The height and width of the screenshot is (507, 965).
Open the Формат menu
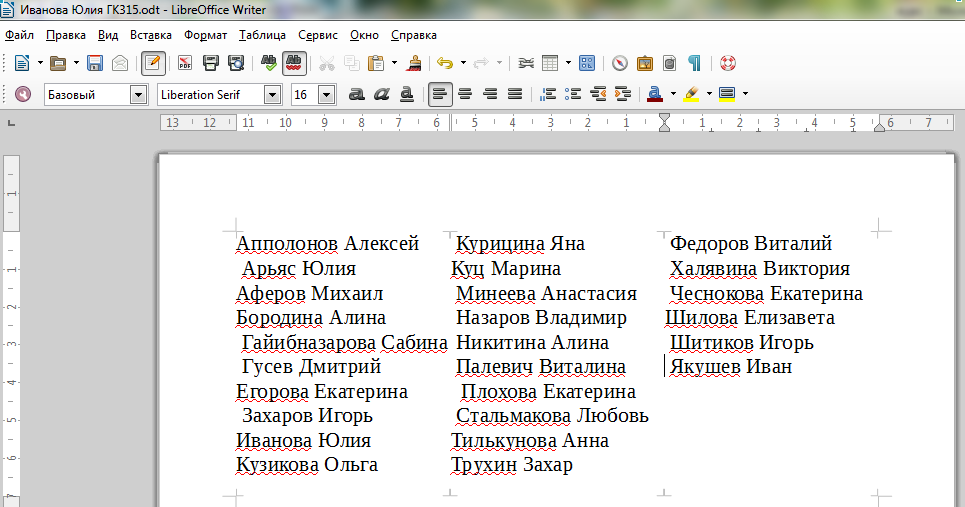[206, 35]
